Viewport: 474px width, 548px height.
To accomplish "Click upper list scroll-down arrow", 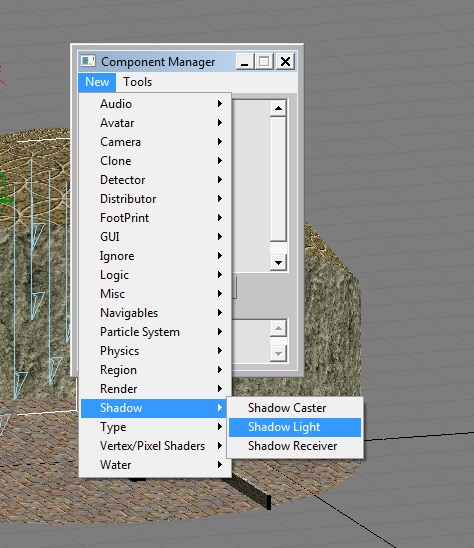I will (278, 262).
